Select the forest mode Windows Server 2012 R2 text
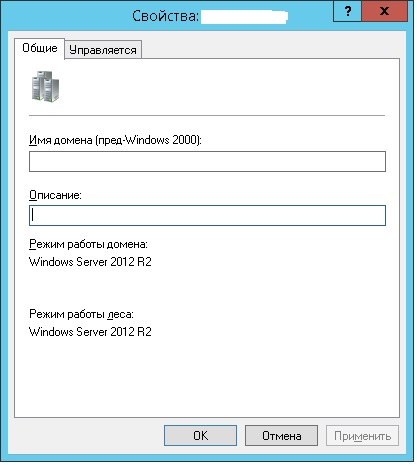The height and width of the screenshot is (467, 417). [90, 332]
